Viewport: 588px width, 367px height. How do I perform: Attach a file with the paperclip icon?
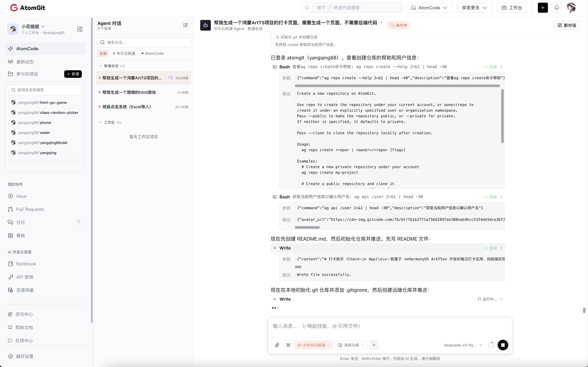click(x=277, y=345)
